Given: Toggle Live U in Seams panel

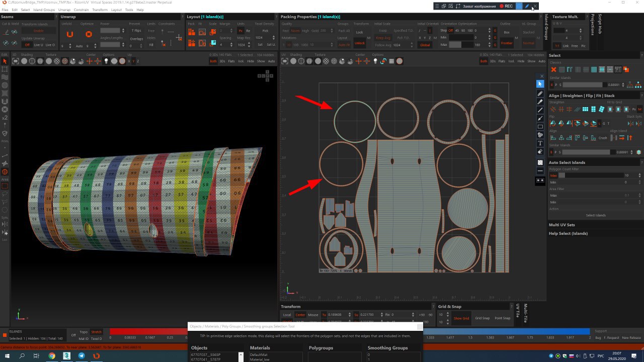Looking at the screenshot, I should pos(38,45).
